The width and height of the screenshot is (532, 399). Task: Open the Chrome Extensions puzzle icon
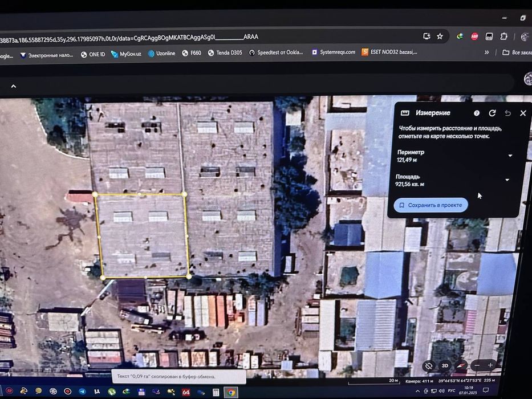[503, 36]
